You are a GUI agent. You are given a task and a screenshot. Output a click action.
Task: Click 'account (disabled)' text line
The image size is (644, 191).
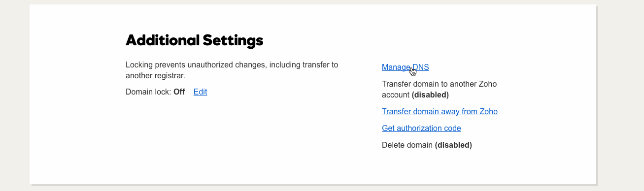pyautogui.click(x=415, y=95)
